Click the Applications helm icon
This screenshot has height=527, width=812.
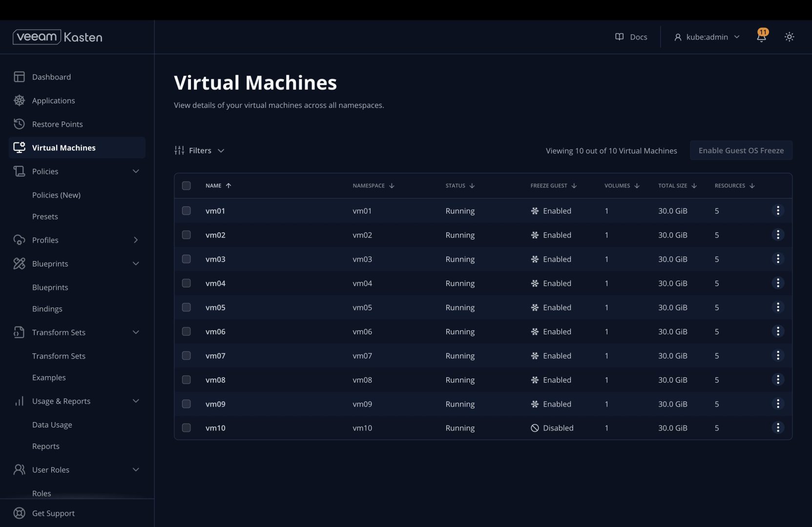(19, 100)
